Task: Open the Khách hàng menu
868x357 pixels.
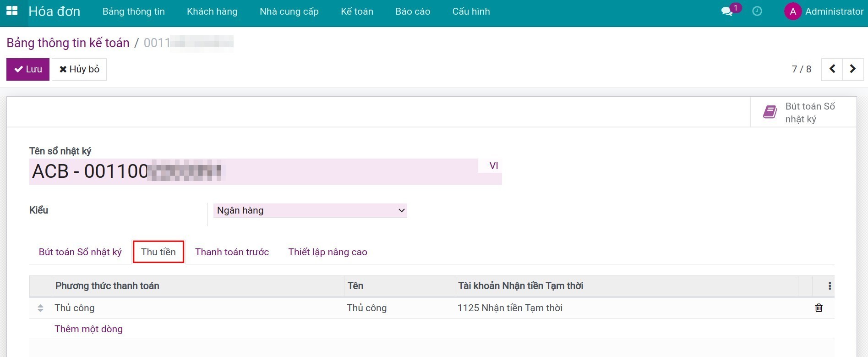Action: coord(212,11)
